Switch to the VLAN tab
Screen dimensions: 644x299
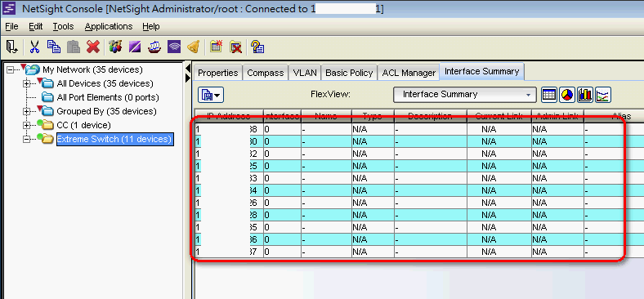tap(305, 73)
